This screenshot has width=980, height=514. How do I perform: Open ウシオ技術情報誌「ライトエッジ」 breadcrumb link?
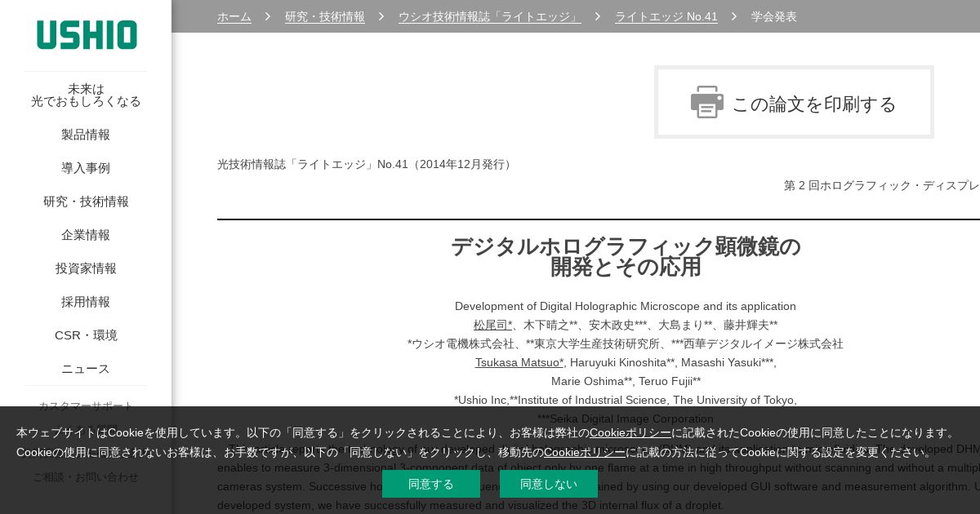point(490,16)
